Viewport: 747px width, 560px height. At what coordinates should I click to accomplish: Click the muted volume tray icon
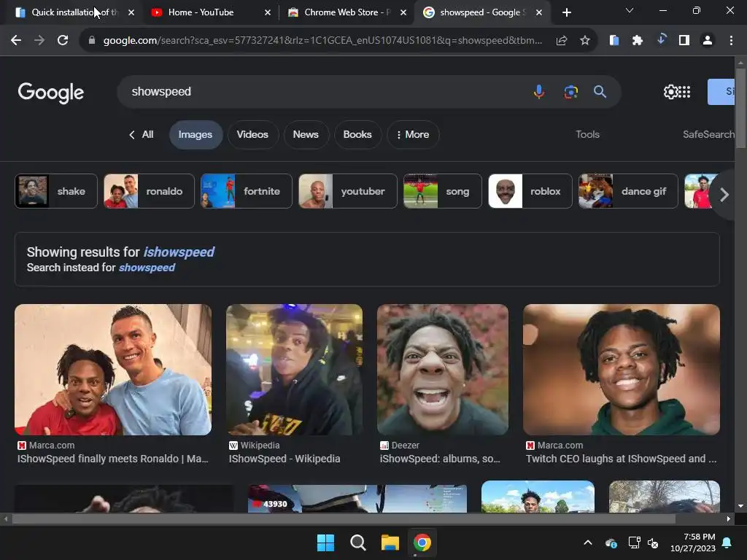(x=653, y=542)
